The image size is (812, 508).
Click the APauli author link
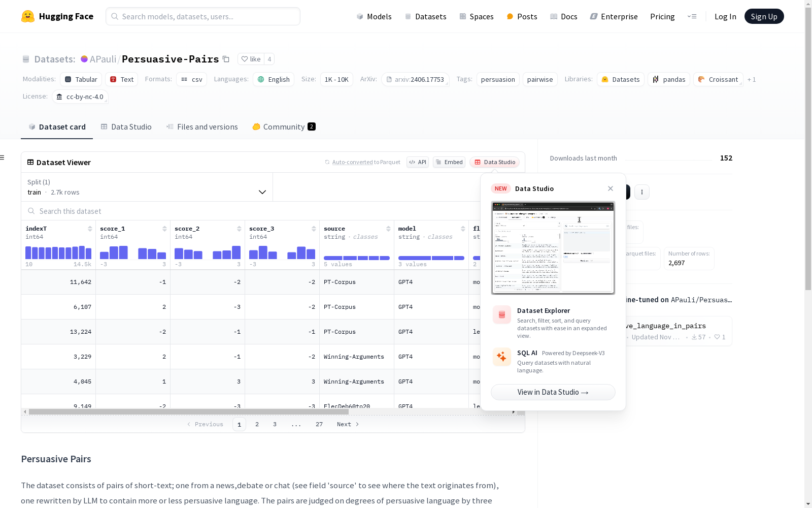103,59
